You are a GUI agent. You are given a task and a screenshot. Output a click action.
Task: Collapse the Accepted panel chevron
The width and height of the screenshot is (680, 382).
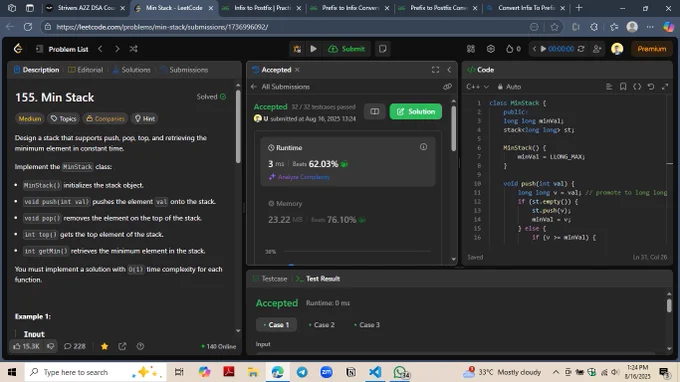point(449,70)
